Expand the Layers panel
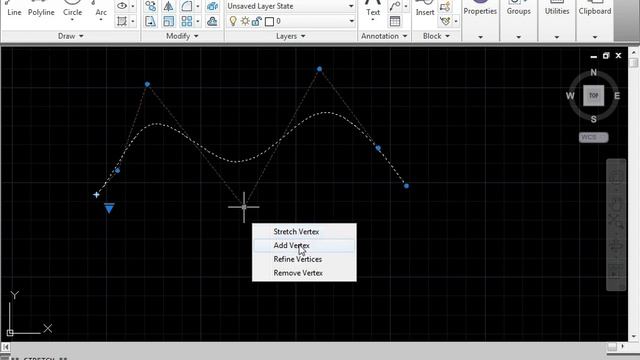This screenshot has width=640, height=360. (291, 36)
